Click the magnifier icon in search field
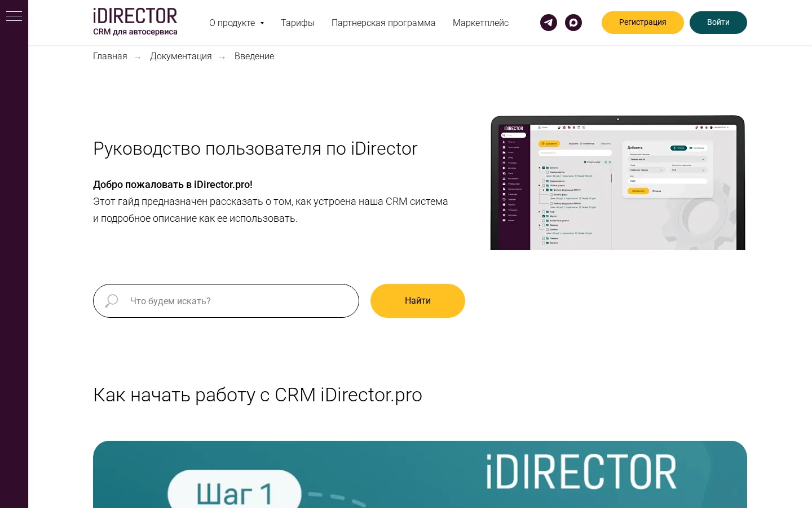 tap(112, 301)
